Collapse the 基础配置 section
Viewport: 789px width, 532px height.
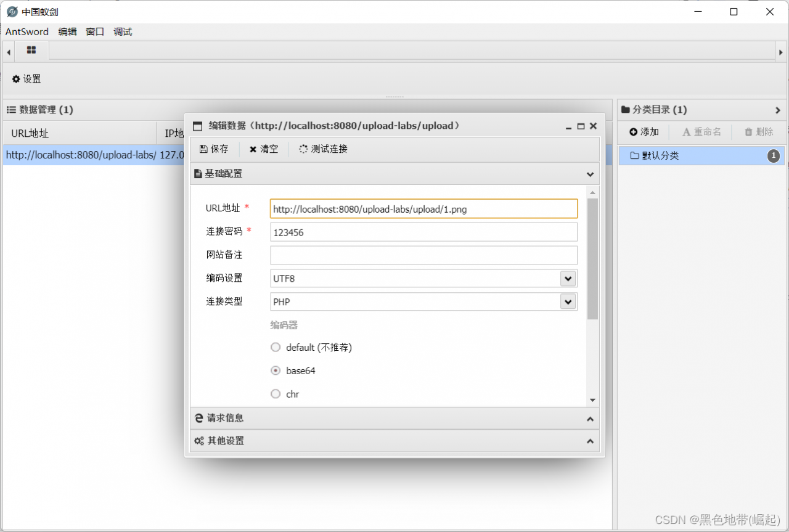394,174
